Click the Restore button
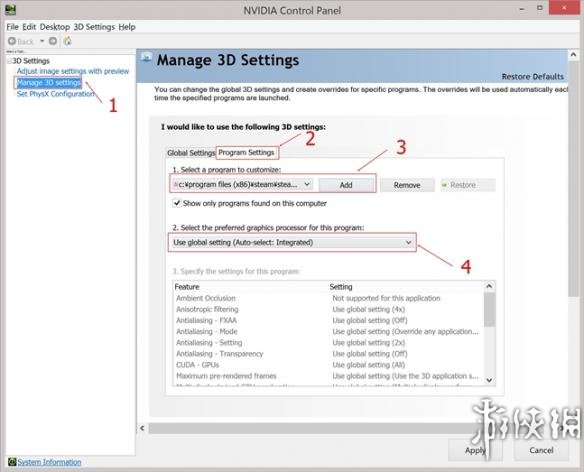Image resolution: width=584 pixels, height=472 pixels. point(468,185)
